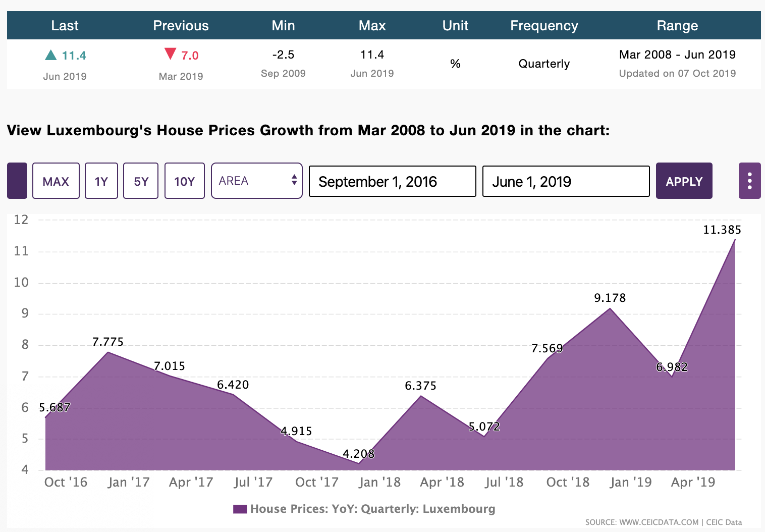Click the Quarterly frequency value
Screen dimensions: 765x532
point(544,64)
